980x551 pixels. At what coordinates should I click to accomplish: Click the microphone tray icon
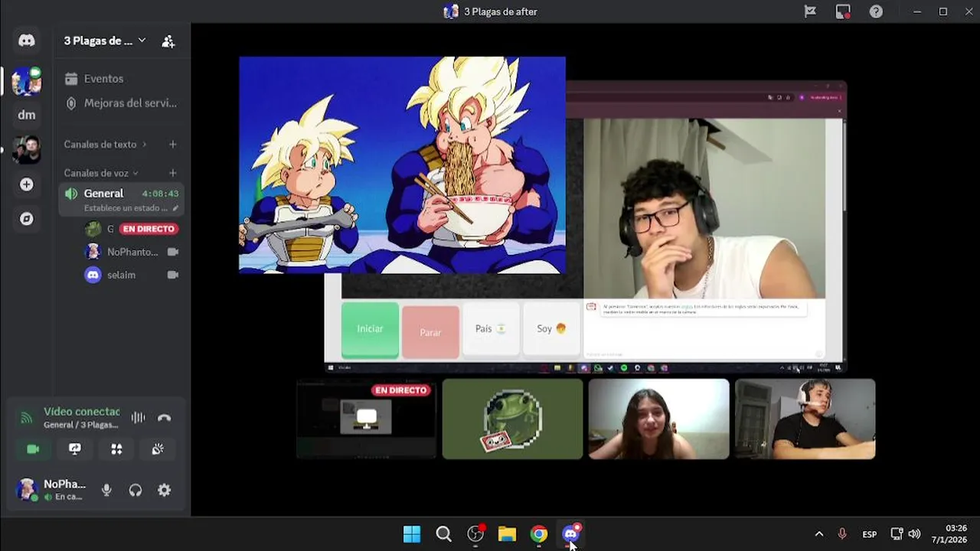click(x=842, y=534)
